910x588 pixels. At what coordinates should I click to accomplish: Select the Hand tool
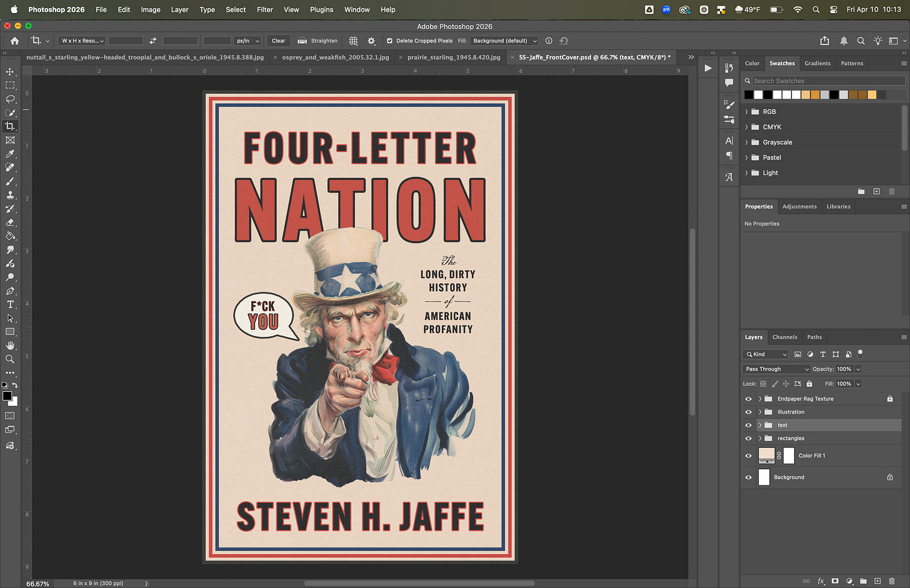pos(10,346)
